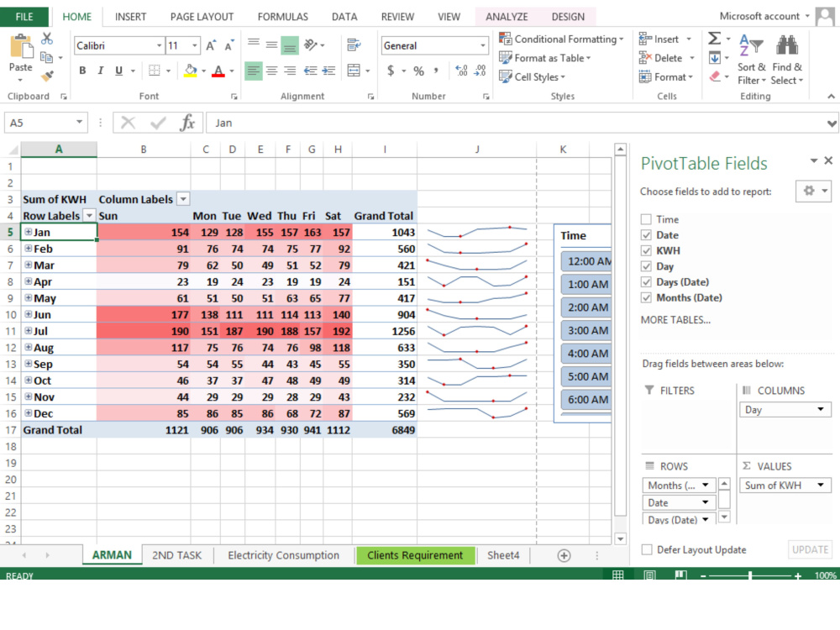Apply Italic formatting
Viewport: 840px width, 630px height.
click(x=100, y=71)
